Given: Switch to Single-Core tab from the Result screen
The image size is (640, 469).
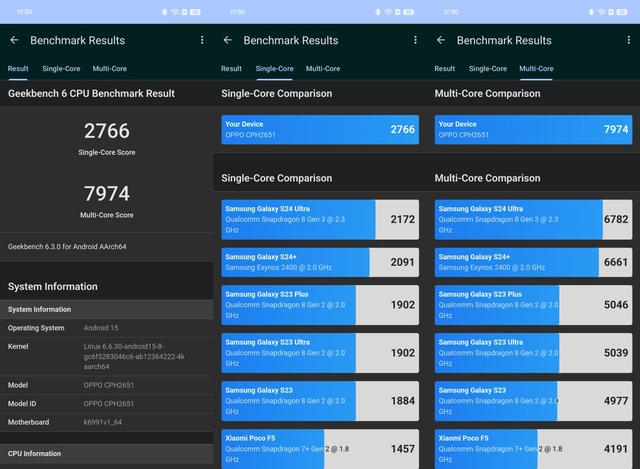Looking at the screenshot, I should point(61,69).
